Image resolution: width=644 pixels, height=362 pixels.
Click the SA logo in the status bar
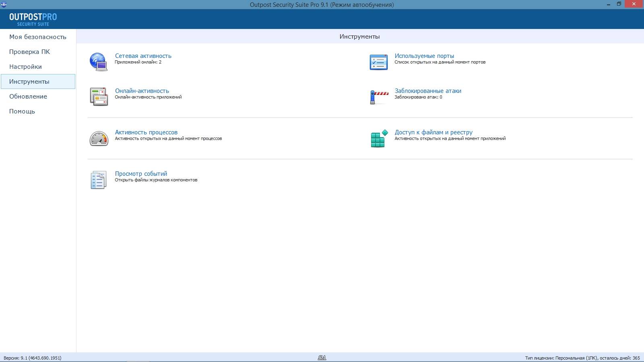pyautogui.click(x=322, y=358)
